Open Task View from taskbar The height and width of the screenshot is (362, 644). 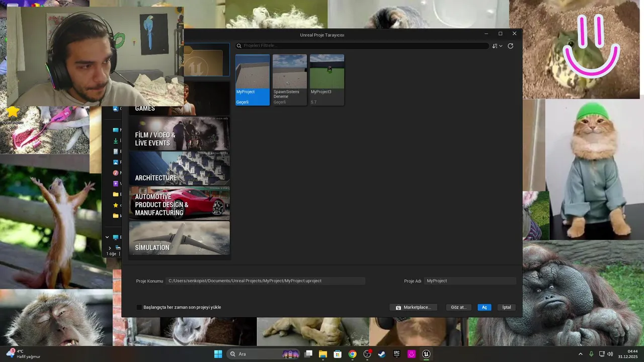(x=309, y=354)
